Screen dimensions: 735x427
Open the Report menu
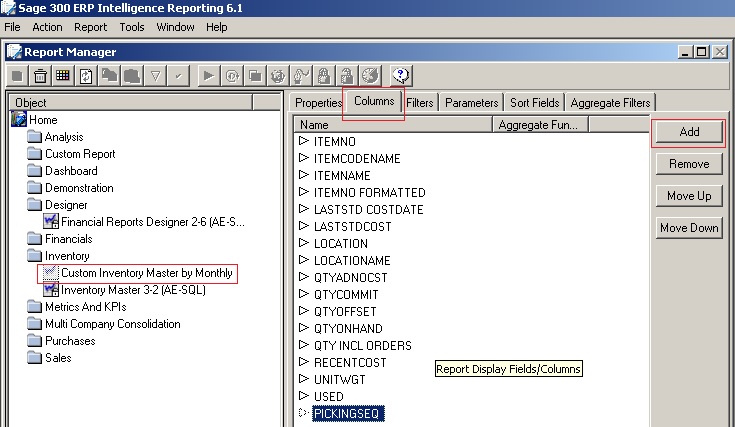click(x=90, y=27)
